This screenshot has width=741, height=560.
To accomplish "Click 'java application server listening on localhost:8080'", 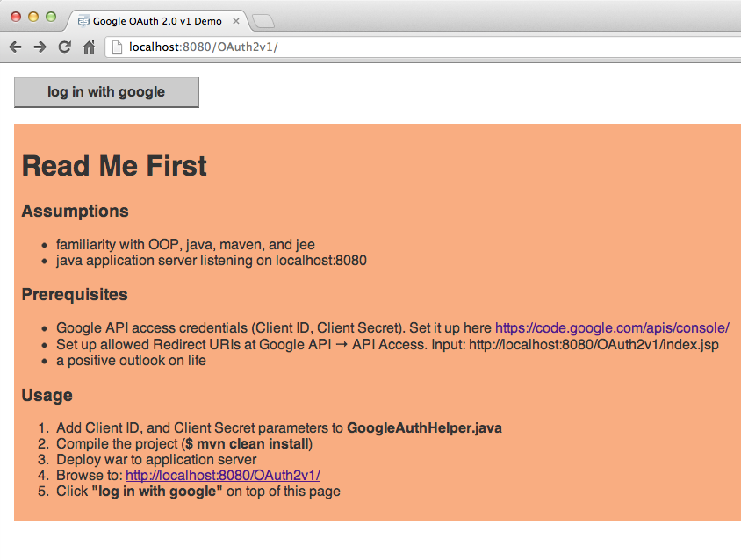I will [x=212, y=261].
